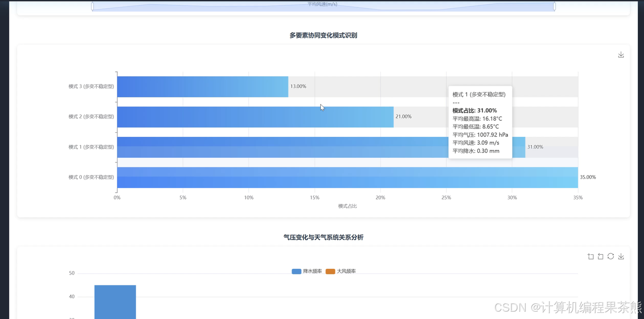Select the 13.00% bar value label
Screen dimensions: 644x319
click(x=298, y=86)
